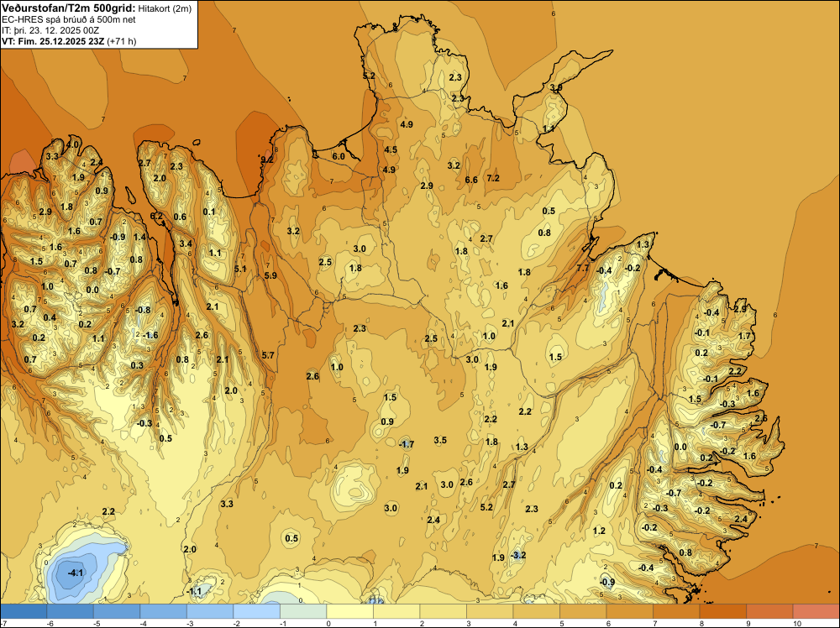Click the '6.6' temperature value
Viewport: 840px width, 628px height.
click(x=471, y=180)
